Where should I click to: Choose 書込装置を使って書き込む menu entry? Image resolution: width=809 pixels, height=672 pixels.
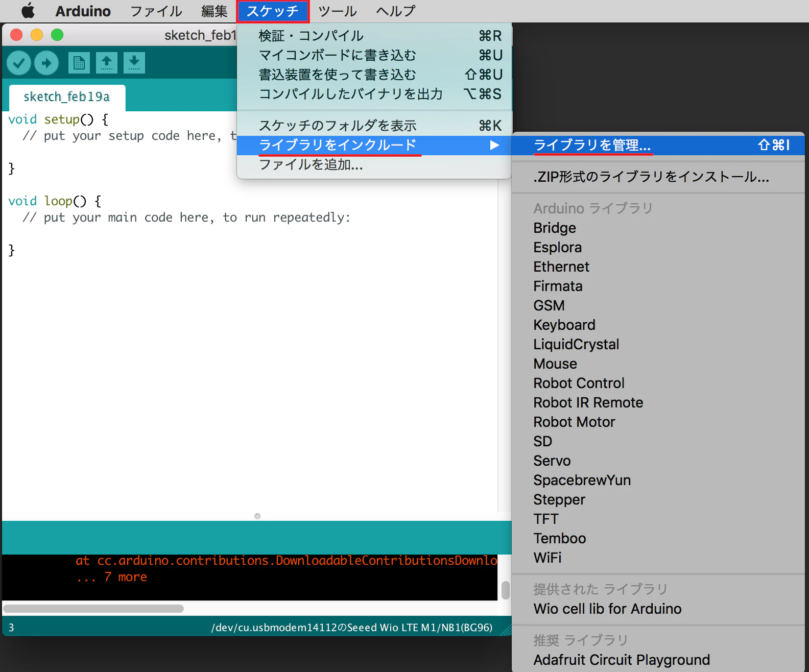point(374,75)
